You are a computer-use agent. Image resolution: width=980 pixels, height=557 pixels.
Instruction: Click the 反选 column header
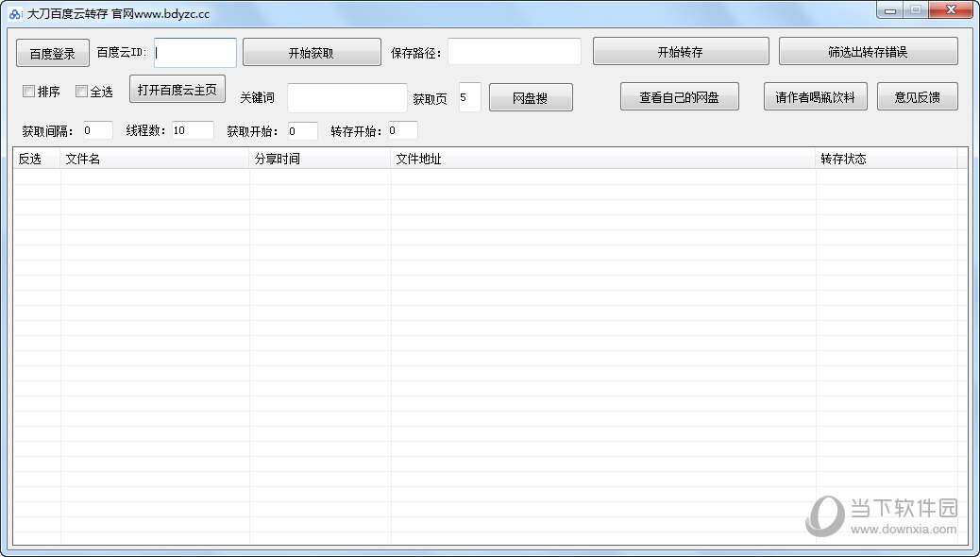coord(37,159)
